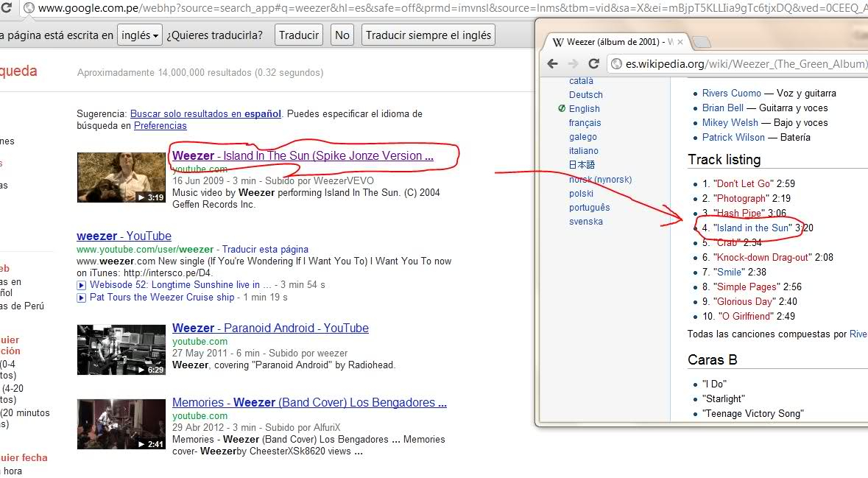Open Island In The Sun video thumbnail
868x478 pixels.
point(121,178)
